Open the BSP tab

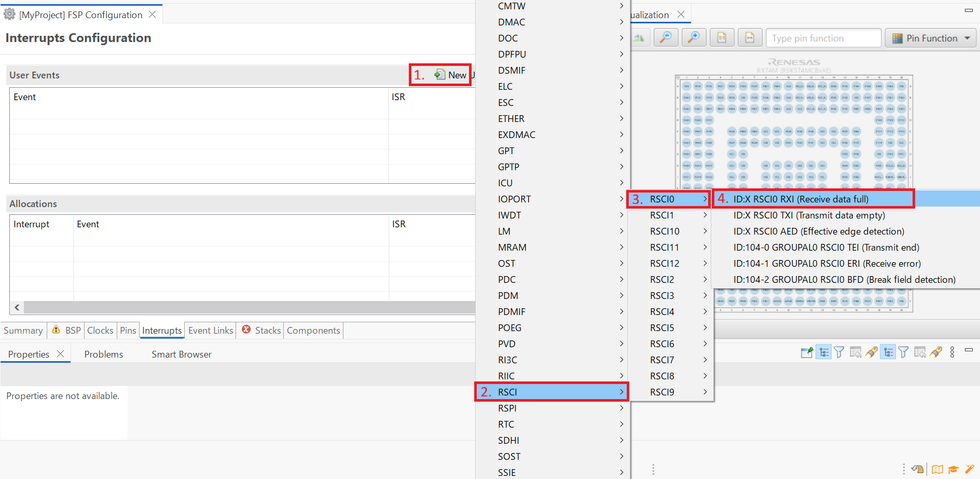tap(67, 331)
